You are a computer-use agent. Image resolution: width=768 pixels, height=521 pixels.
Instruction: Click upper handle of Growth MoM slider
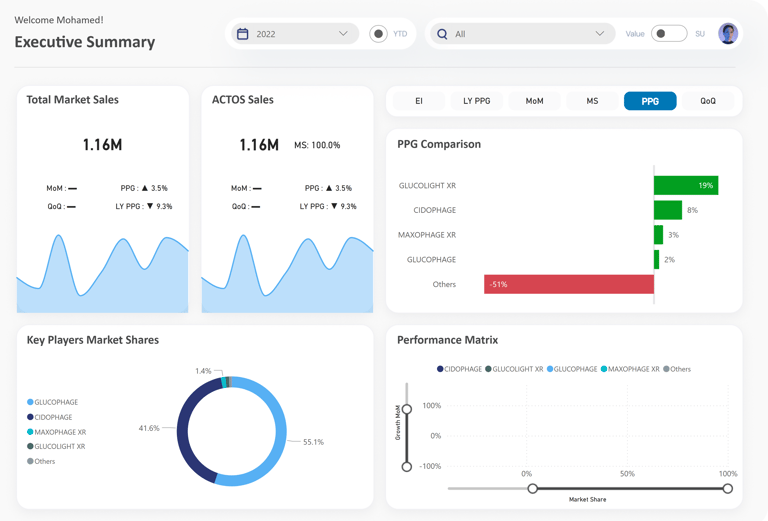(x=407, y=409)
